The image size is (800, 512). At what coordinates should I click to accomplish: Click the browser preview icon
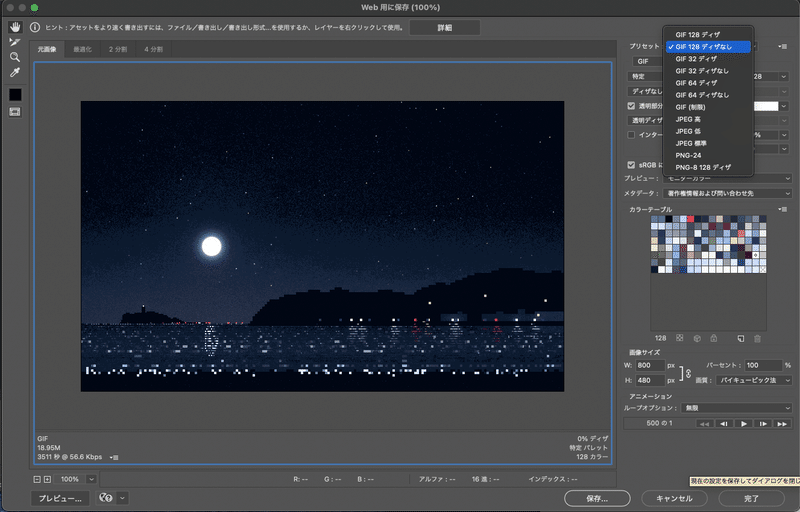[x=106, y=498]
